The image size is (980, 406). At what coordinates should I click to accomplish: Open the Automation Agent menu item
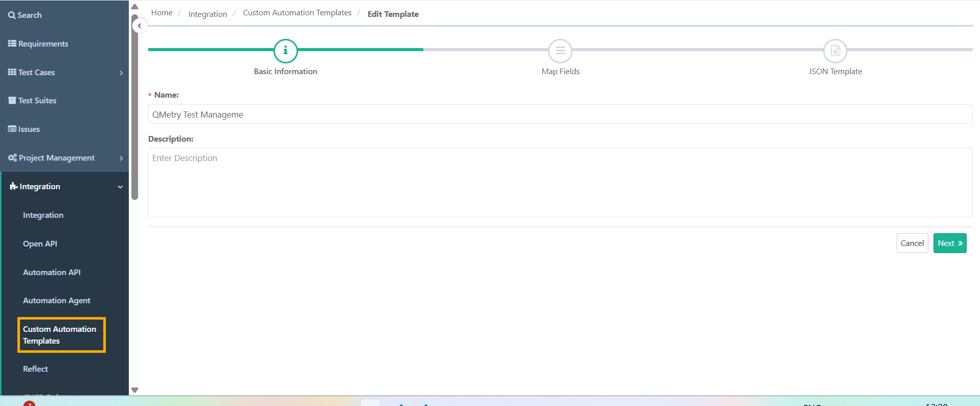coord(57,301)
